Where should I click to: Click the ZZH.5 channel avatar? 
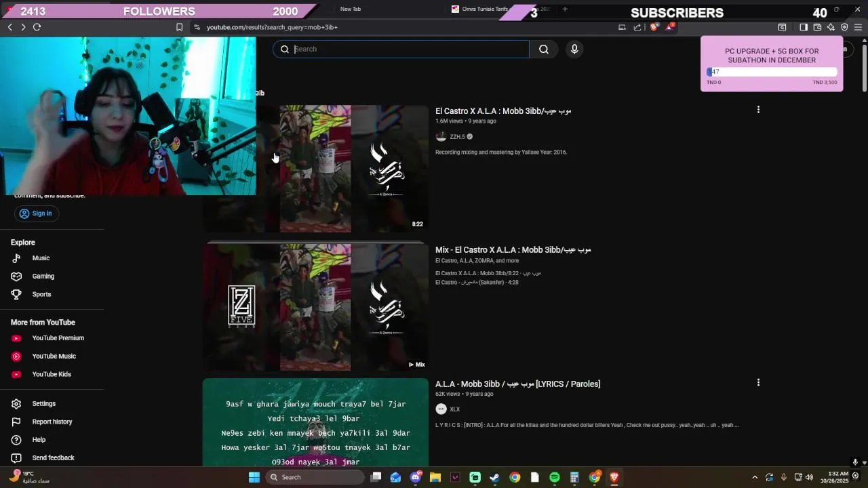click(441, 137)
